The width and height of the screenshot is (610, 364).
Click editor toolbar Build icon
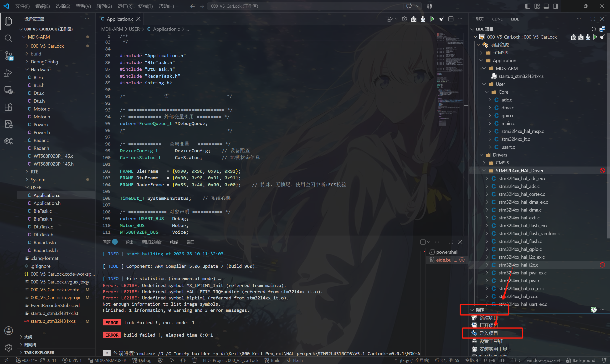[x=414, y=19]
